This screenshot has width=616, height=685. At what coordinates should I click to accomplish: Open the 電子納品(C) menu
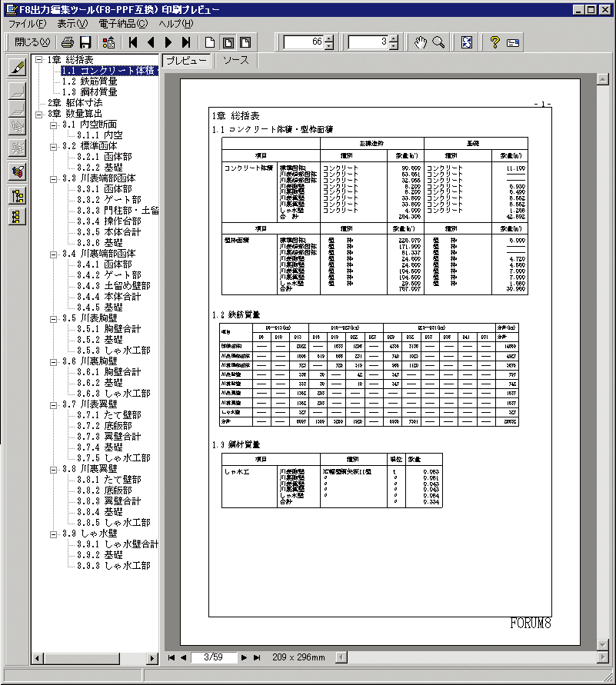click(124, 24)
